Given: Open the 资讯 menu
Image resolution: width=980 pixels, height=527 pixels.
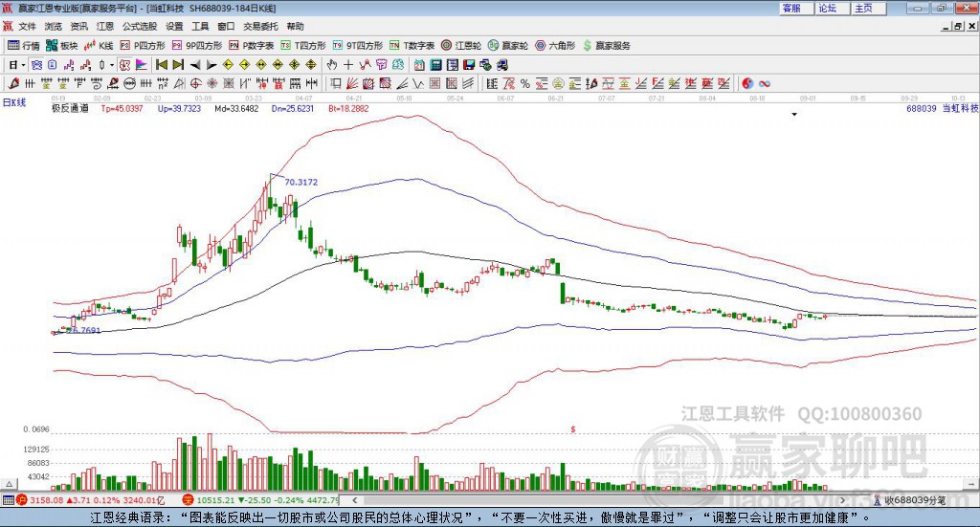Looking at the screenshot, I should tap(78, 26).
